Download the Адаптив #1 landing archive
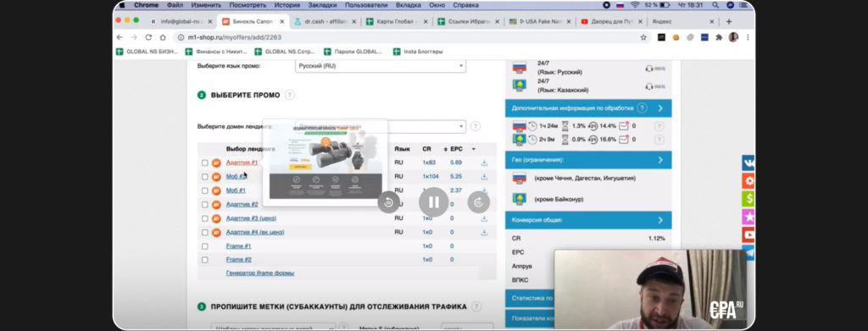Image resolution: width=868 pixels, height=331 pixels. [x=484, y=163]
